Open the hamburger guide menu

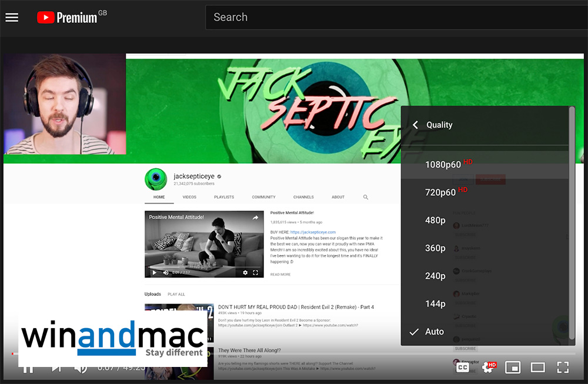click(12, 17)
